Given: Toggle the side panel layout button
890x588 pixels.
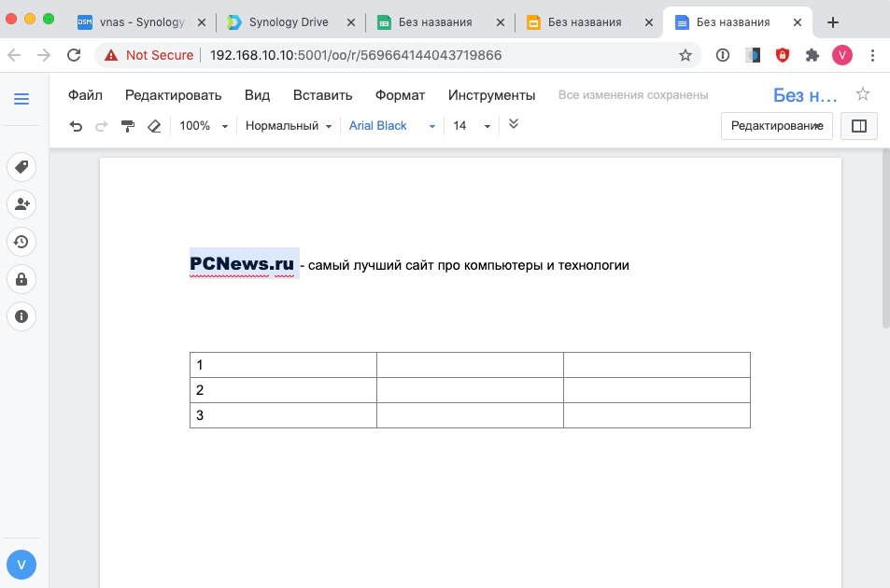Looking at the screenshot, I should [x=859, y=126].
